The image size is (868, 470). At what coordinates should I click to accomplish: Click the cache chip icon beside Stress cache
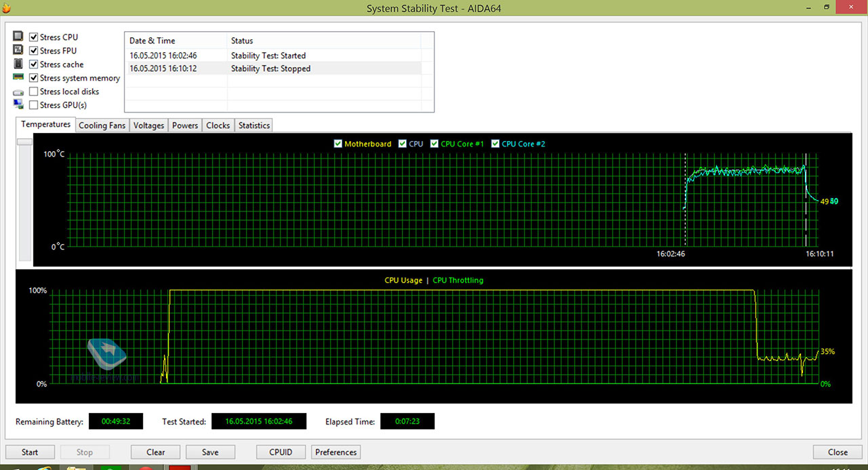pos(18,64)
